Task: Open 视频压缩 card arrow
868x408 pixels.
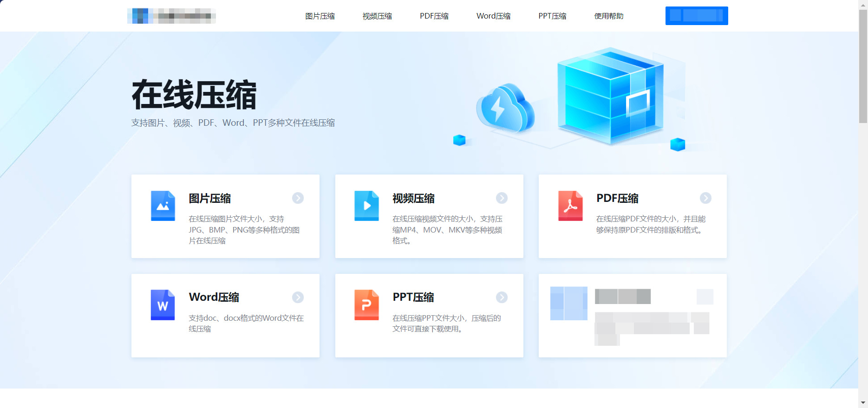Action: pos(502,198)
